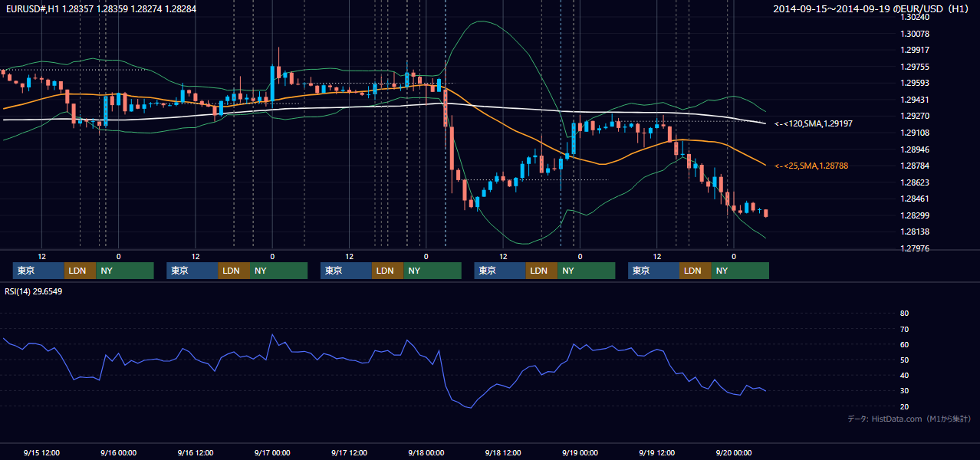Click RSI scale value 80
The height and width of the screenshot is (460, 980).
click(904, 314)
